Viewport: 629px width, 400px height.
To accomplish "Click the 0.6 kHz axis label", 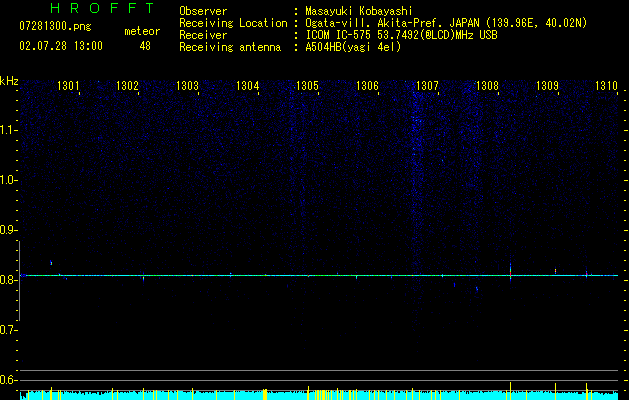I will point(9,380).
